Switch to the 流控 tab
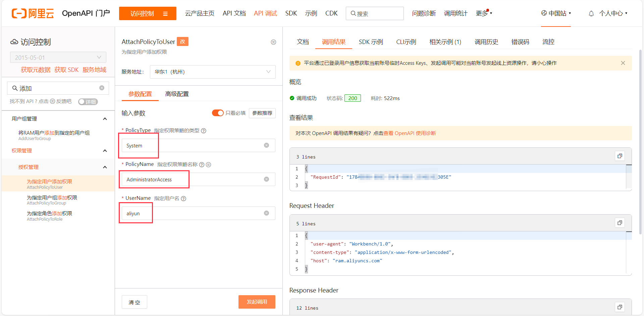 (x=548, y=42)
